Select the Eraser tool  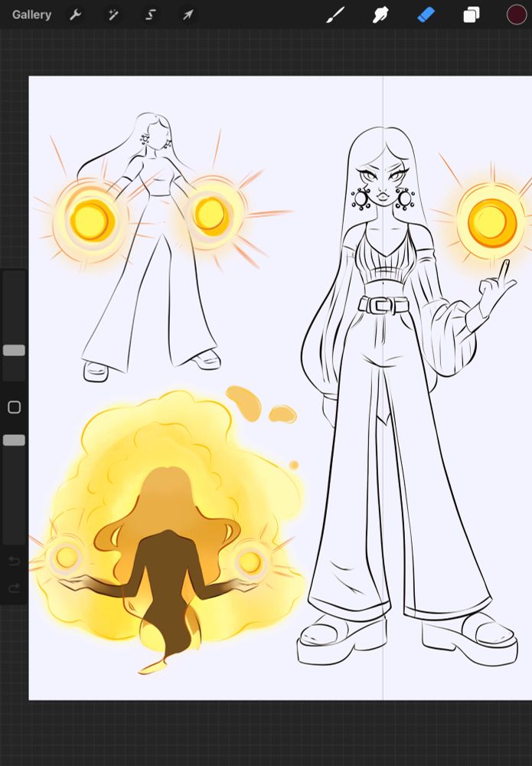coord(426,15)
